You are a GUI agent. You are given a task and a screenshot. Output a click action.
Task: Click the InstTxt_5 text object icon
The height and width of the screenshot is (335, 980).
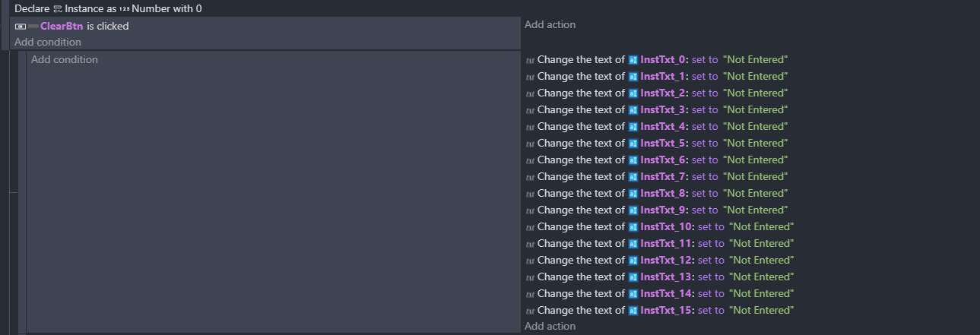pos(633,144)
